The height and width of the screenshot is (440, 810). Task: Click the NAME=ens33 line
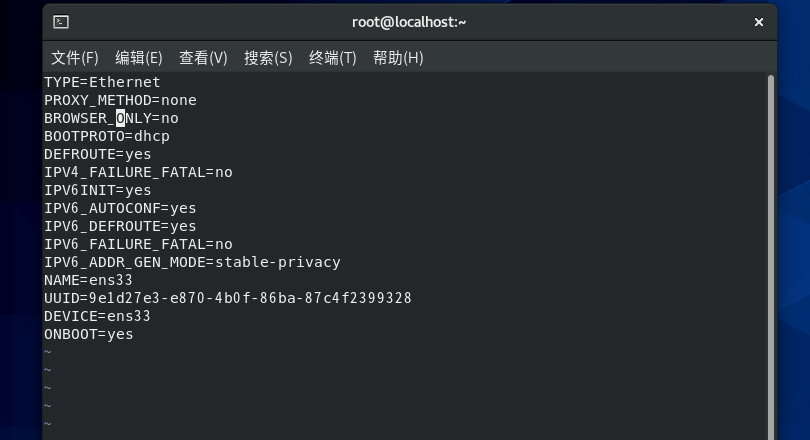click(x=88, y=280)
